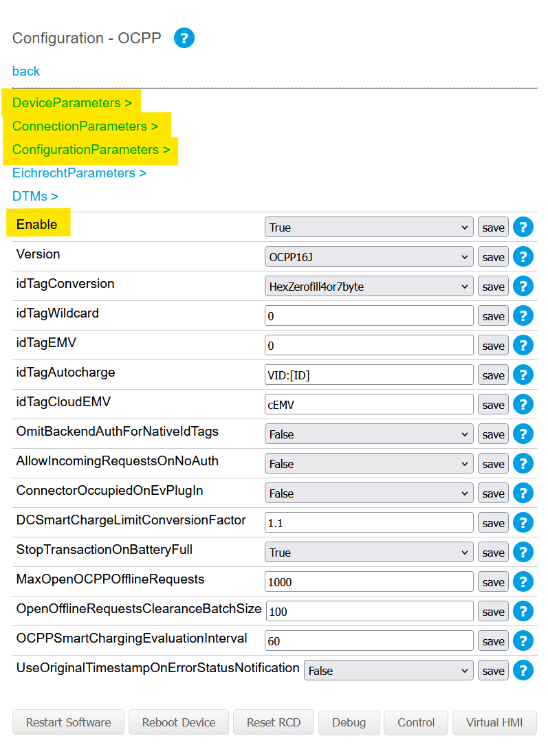Focus the MaxOpenOCPPOfflineRequests field showing 1000
This screenshot has width=548, height=756.
[x=369, y=582]
